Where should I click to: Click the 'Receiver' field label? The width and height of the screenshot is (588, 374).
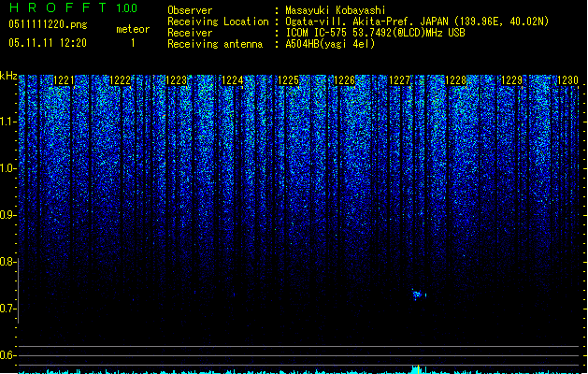point(190,33)
